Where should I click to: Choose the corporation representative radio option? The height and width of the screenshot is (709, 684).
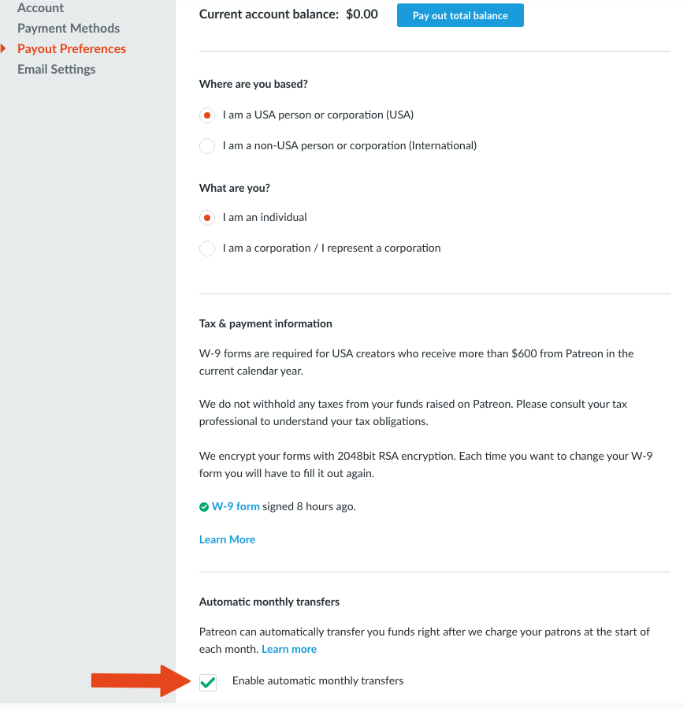pyautogui.click(x=207, y=248)
